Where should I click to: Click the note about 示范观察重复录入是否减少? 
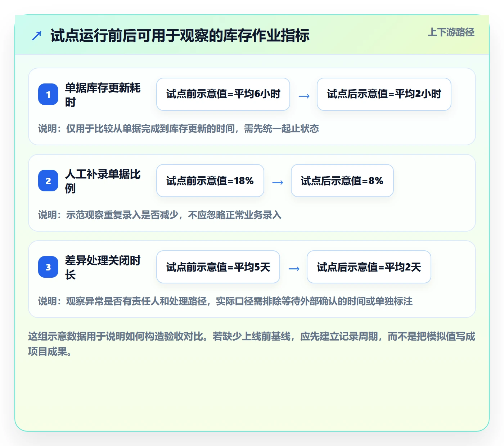pyautogui.click(x=160, y=215)
